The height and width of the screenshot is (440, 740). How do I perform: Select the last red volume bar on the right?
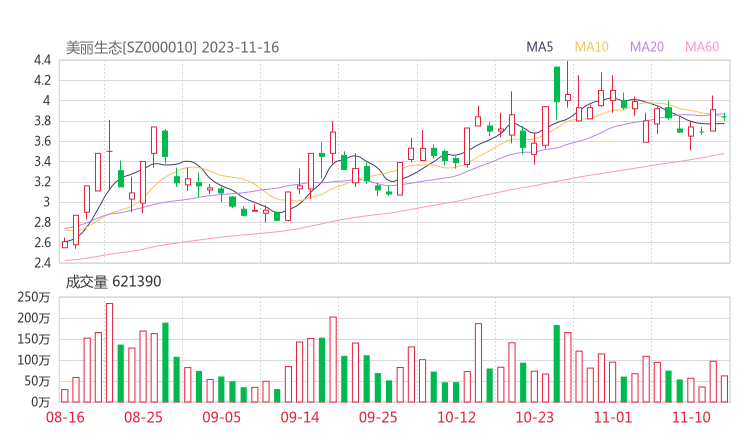[724, 389]
